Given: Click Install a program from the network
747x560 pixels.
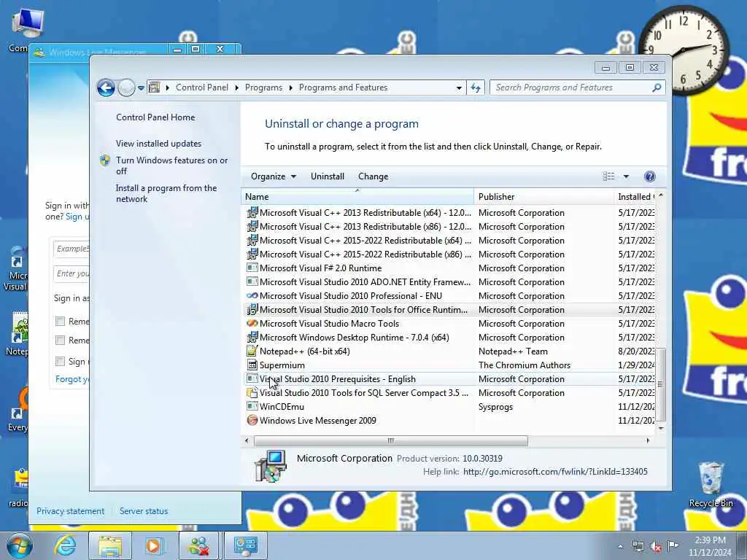Looking at the screenshot, I should point(166,193).
